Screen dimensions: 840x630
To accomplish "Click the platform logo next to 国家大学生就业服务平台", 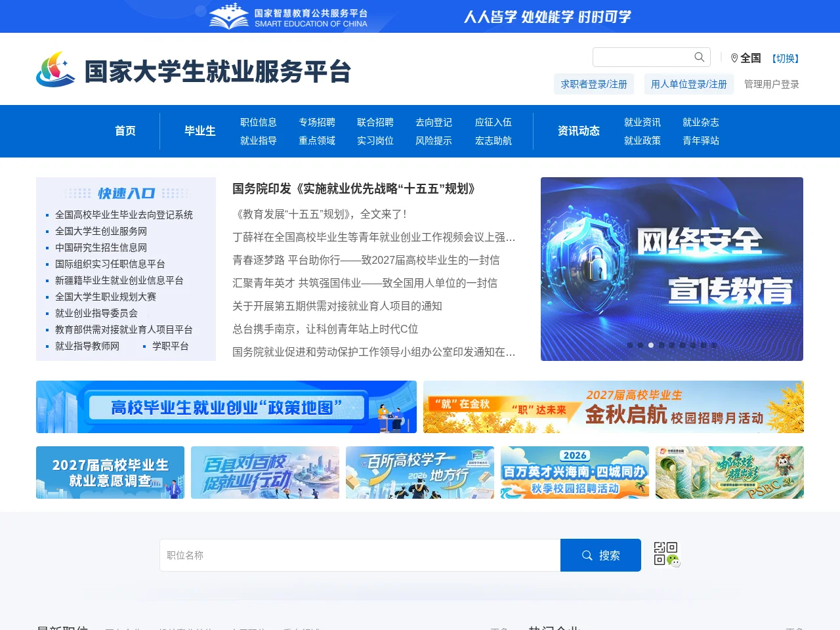I will tap(56, 69).
